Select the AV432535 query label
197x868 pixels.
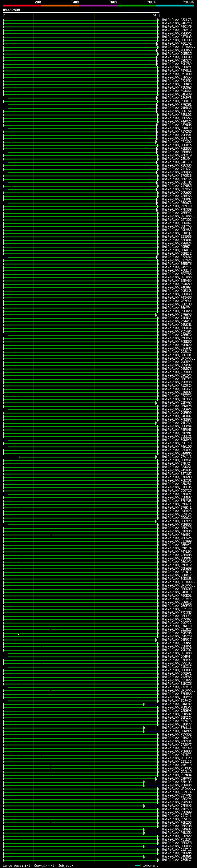[11, 10]
